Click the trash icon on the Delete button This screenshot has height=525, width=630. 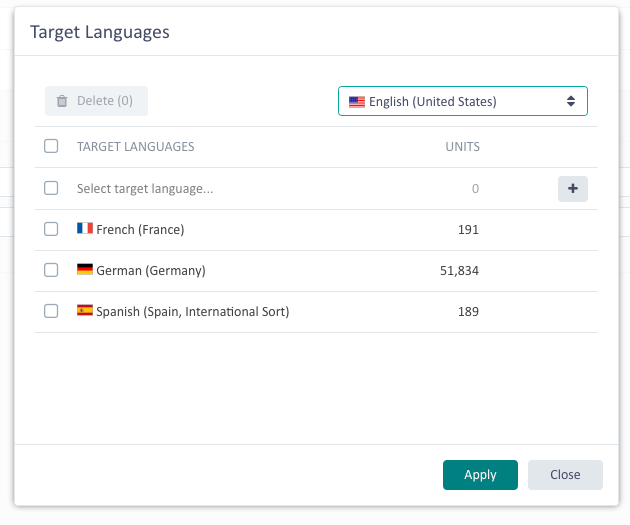click(x=62, y=101)
